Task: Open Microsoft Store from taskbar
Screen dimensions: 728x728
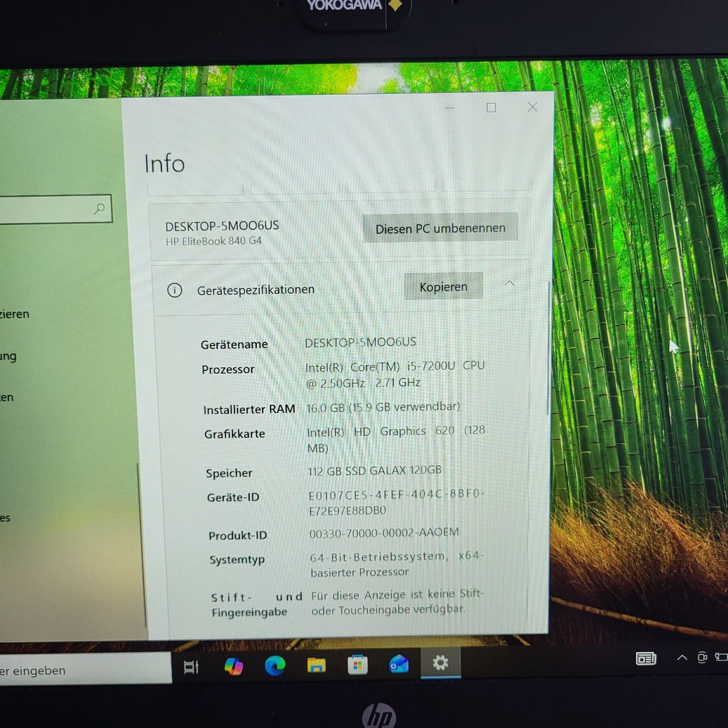Action: coord(357,664)
